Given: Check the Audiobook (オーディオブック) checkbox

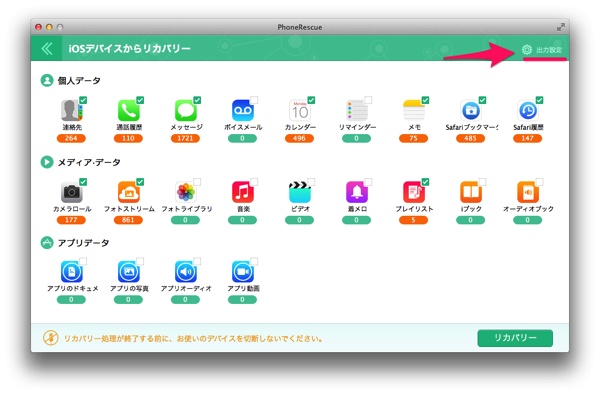Looking at the screenshot, I should 539,181.
